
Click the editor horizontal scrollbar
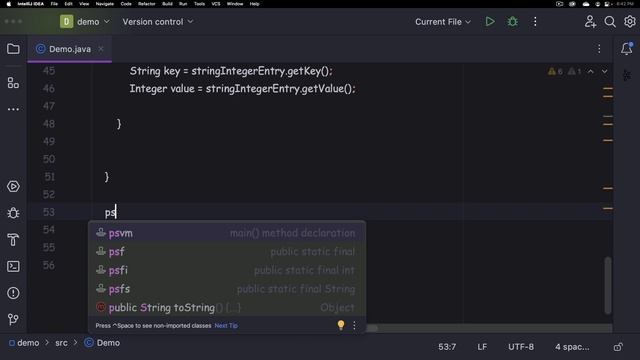click(489, 328)
